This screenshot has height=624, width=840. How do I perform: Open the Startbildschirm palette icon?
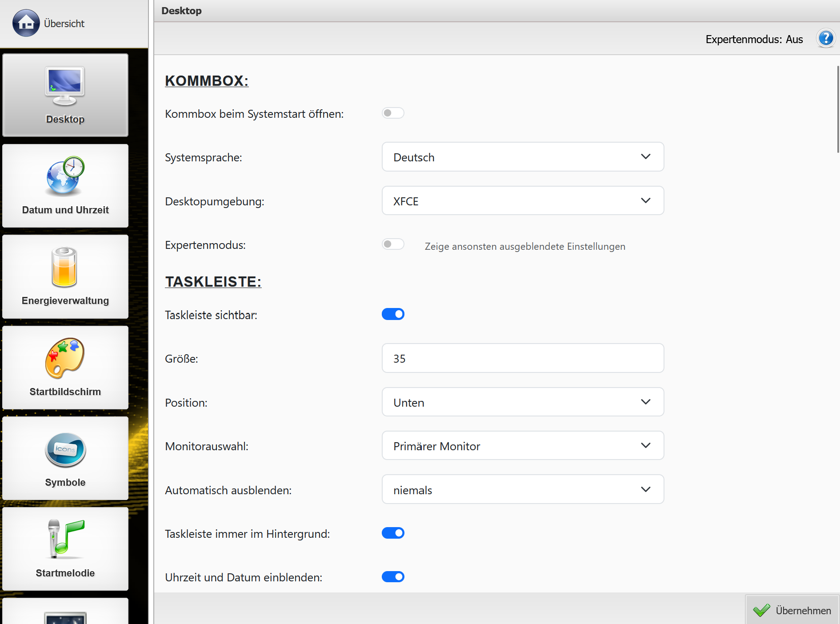pyautogui.click(x=65, y=359)
